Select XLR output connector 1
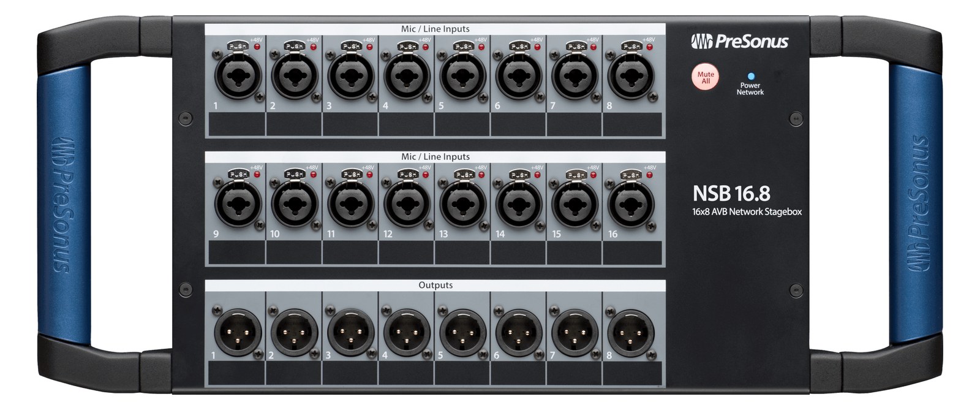 pos(238,332)
